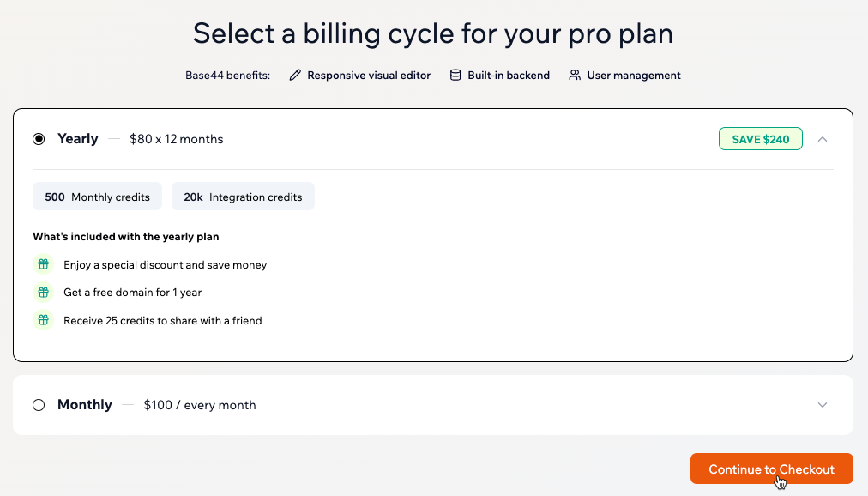Click the User management people icon

coord(573,75)
